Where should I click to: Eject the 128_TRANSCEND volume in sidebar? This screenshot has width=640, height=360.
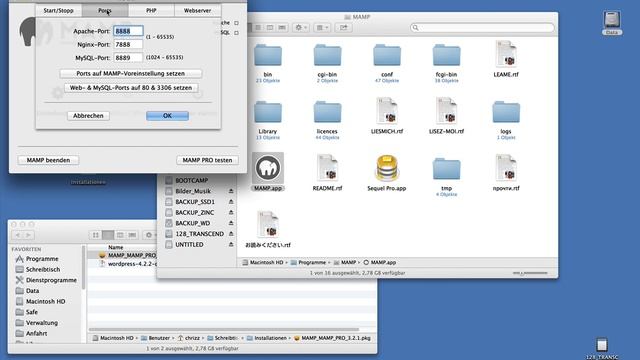pyautogui.click(x=231, y=233)
